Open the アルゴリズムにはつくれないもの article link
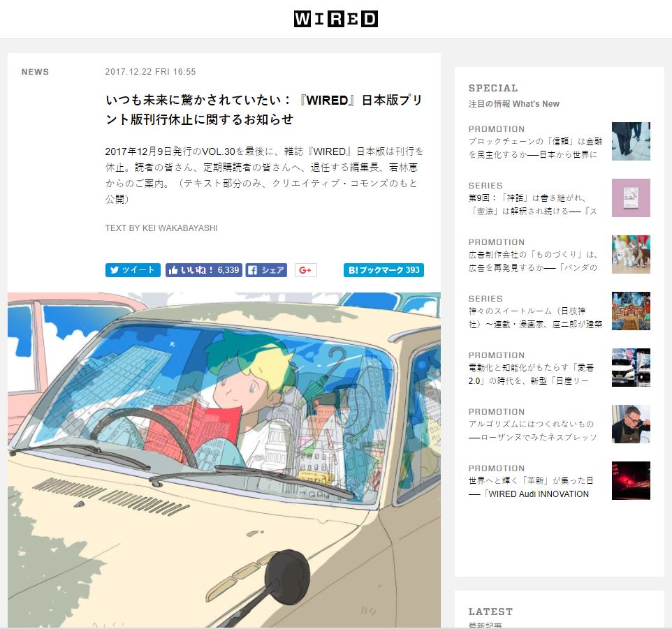The image size is (672, 629). pyautogui.click(x=533, y=430)
